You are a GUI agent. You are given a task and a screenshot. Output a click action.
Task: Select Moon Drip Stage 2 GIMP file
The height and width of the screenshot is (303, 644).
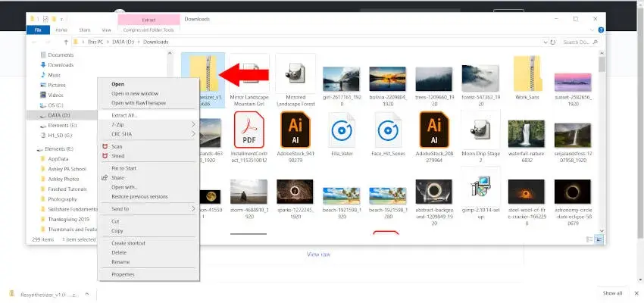pyautogui.click(x=480, y=130)
